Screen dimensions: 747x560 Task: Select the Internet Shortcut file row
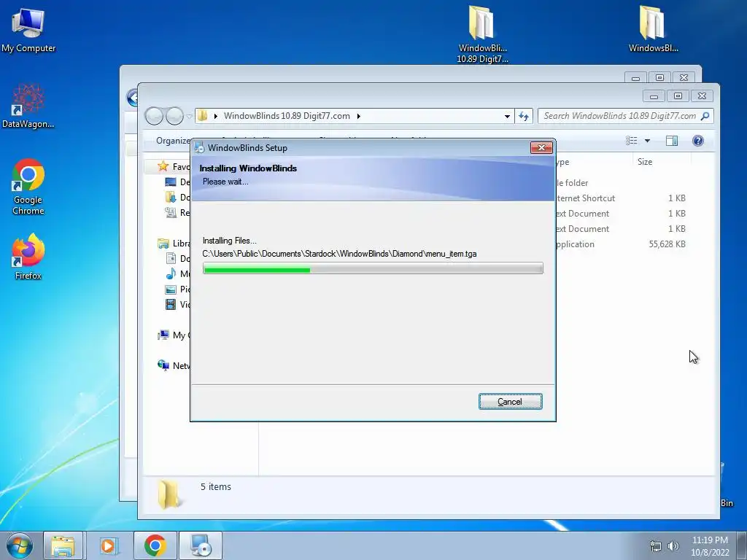click(x=622, y=198)
